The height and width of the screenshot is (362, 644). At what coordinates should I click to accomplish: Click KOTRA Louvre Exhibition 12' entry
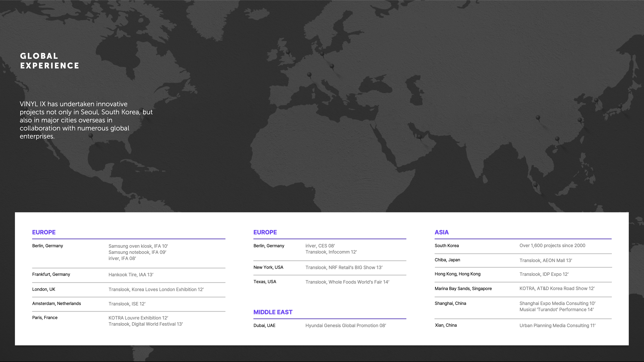[138, 318]
